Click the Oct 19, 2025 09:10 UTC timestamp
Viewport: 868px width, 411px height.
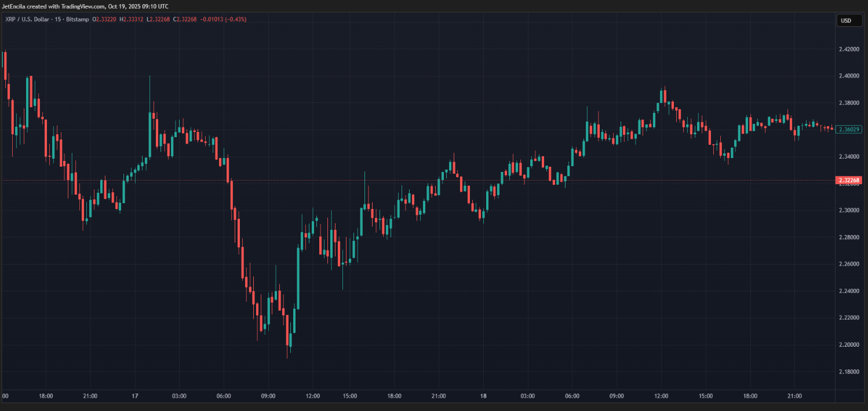click(x=138, y=6)
